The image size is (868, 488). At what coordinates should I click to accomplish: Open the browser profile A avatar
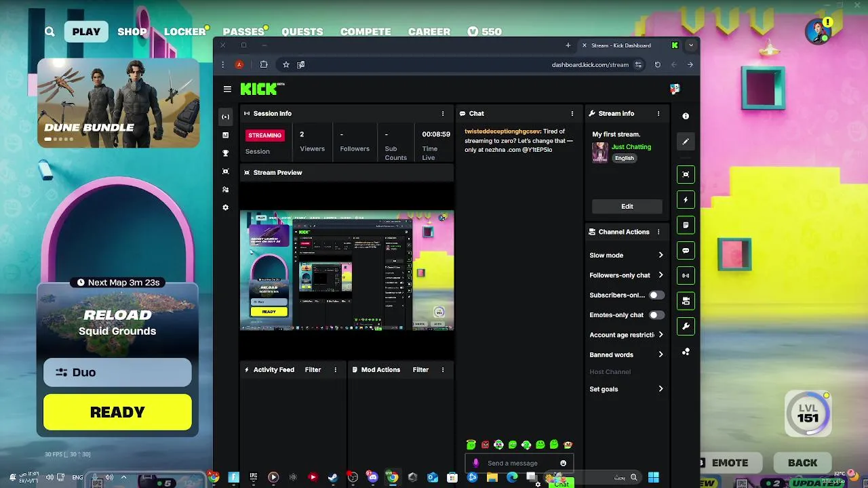239,64
